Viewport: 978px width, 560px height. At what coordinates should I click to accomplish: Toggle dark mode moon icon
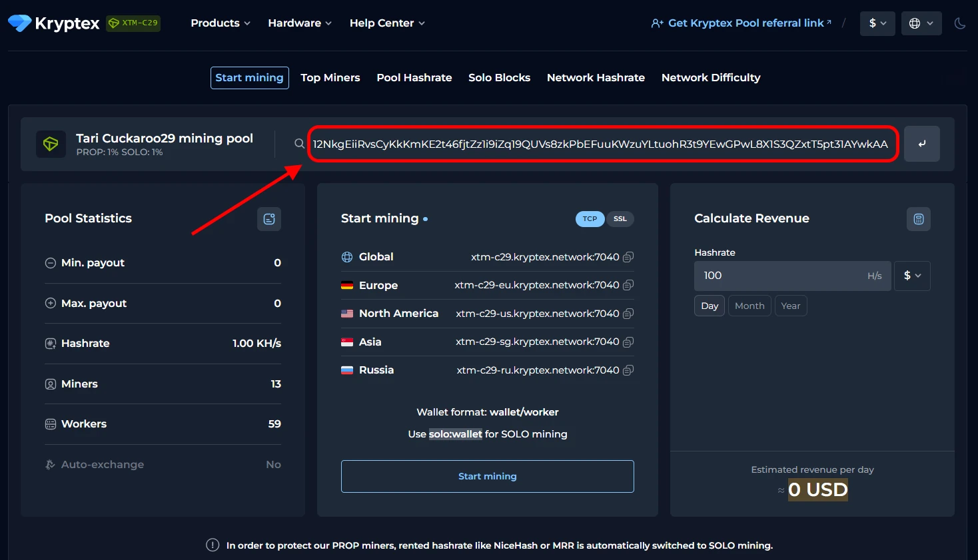pyautogui.click(x=959, y=23)
